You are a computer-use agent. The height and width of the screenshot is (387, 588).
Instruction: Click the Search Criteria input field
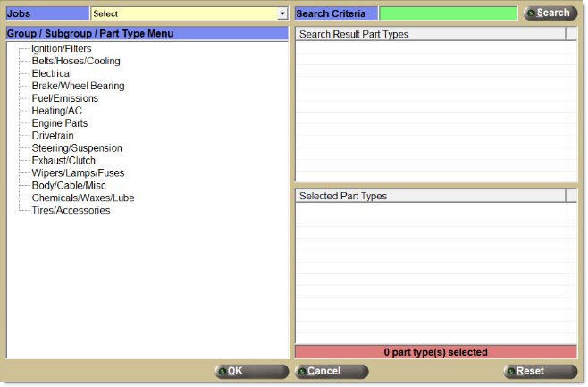pos(448,14)
